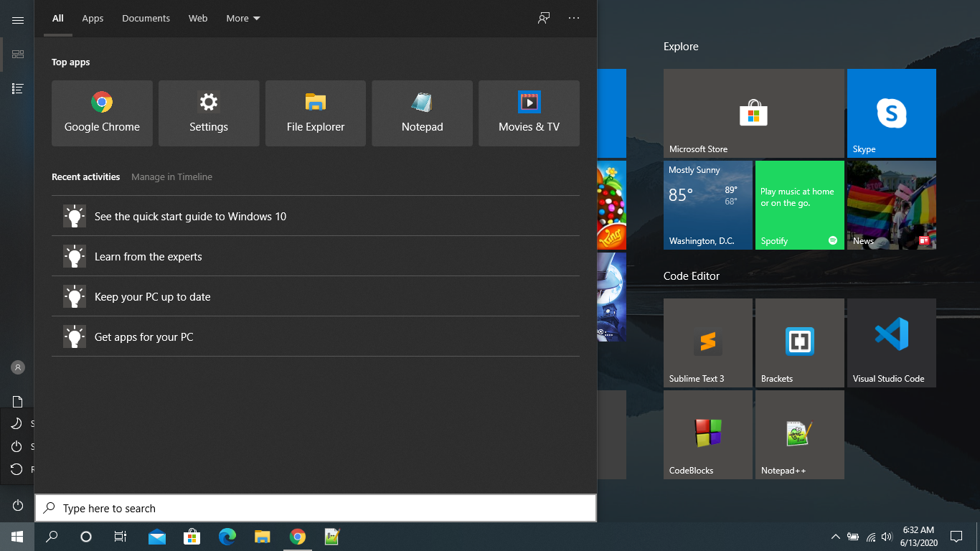This screenshot has height=551, width=980.
Task: Open the Skype tile
Action: click(892, 113)
